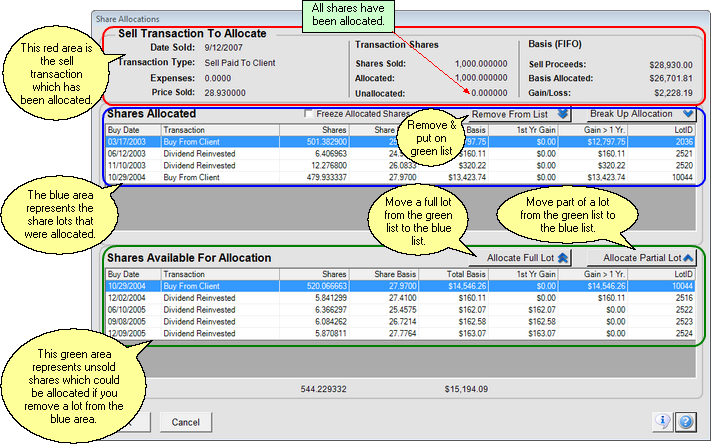Image resolution: width=711 pixels, height=445 pixels.
Task: Select available row dated 12/09/2005
Action: (x=400, y=333)
